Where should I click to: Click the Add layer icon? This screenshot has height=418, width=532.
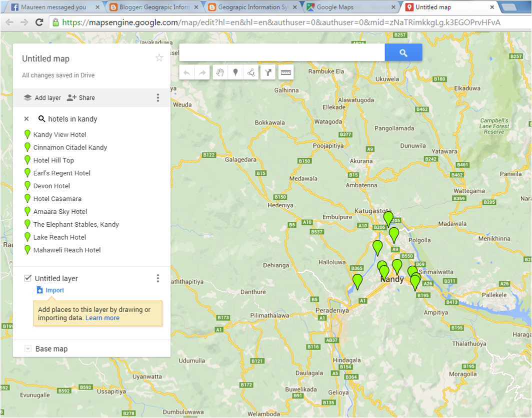pos(27,98)
